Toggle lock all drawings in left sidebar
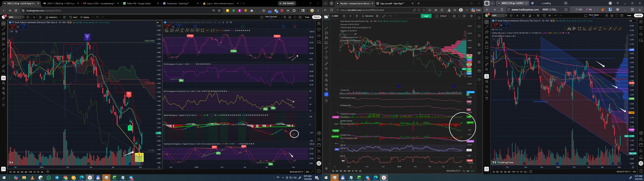This screenshot has height=181, width=644. click(4, 88)
